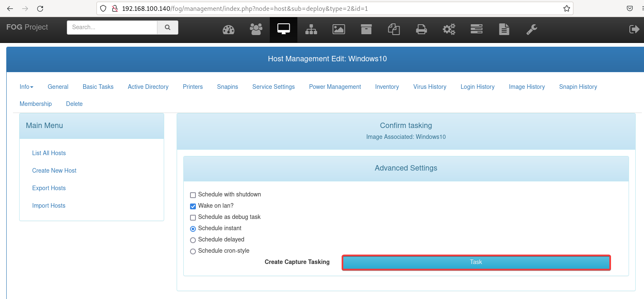Open the List All Hosts link

[49, 153]
